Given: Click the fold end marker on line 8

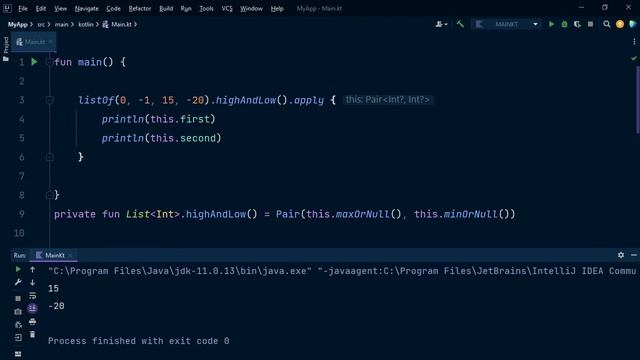Looking at the screenshot, I should (x=49, y=195).
